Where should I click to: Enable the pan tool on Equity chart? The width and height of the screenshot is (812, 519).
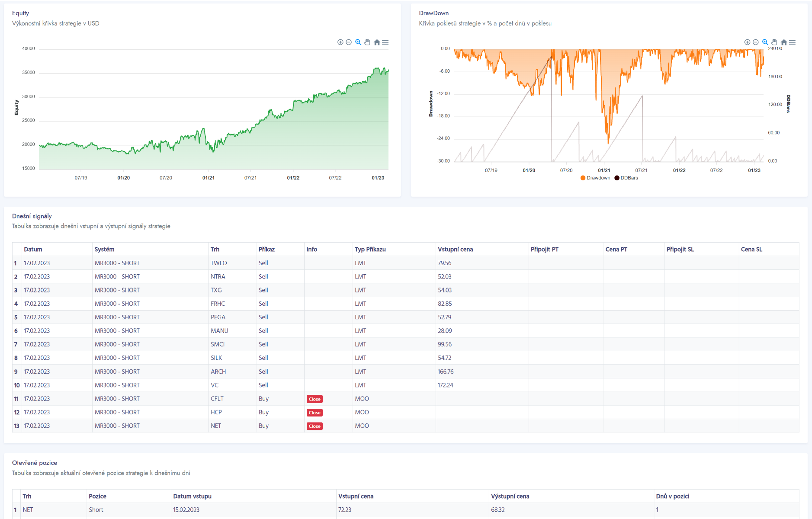pos(367,42)
